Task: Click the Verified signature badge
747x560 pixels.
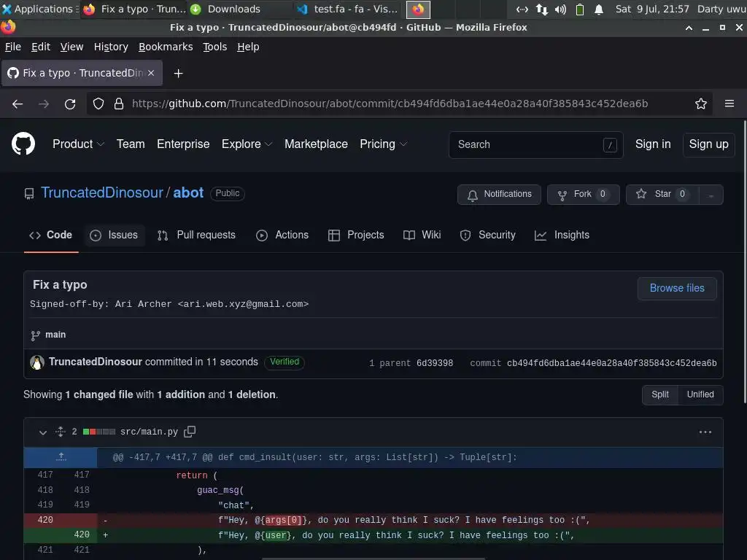Action: coord(285,362)
